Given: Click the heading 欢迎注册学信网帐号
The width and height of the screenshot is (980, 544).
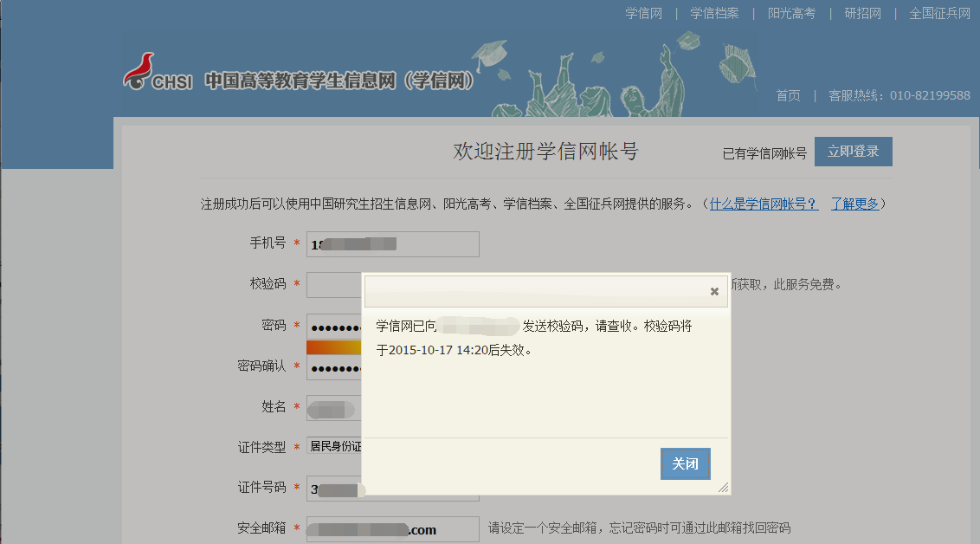Looking at the screenshot, I should pos(545,152).
